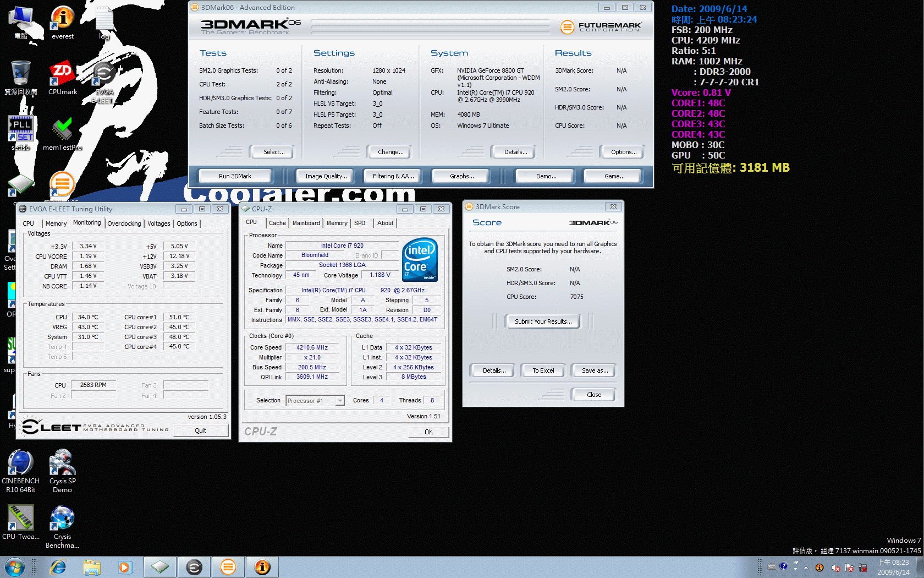Launch Crysis SP Demo shortcut
Image resolution: width=924 pixels, height=578 pixels.
(x=62, y=471)
